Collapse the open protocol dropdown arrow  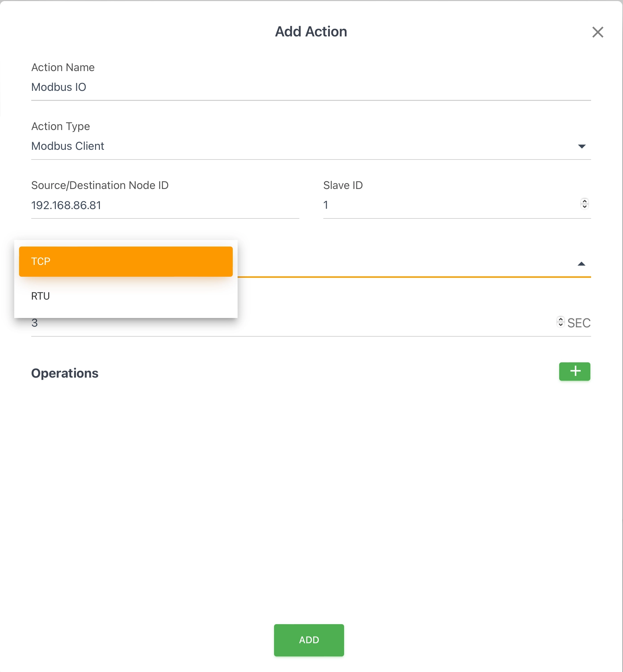pyautogui.click(x=581, y=264)
